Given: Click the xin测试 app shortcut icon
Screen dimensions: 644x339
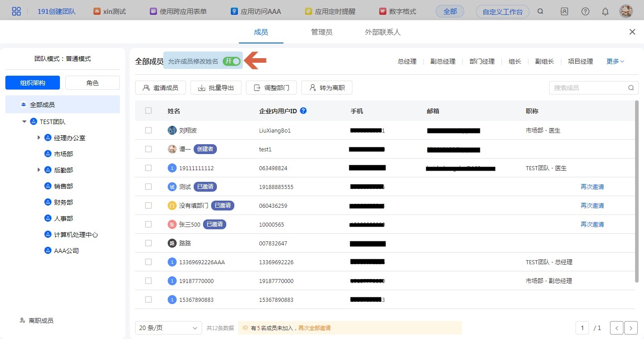Looking at the screenshot, I should (x=97, y=12).
